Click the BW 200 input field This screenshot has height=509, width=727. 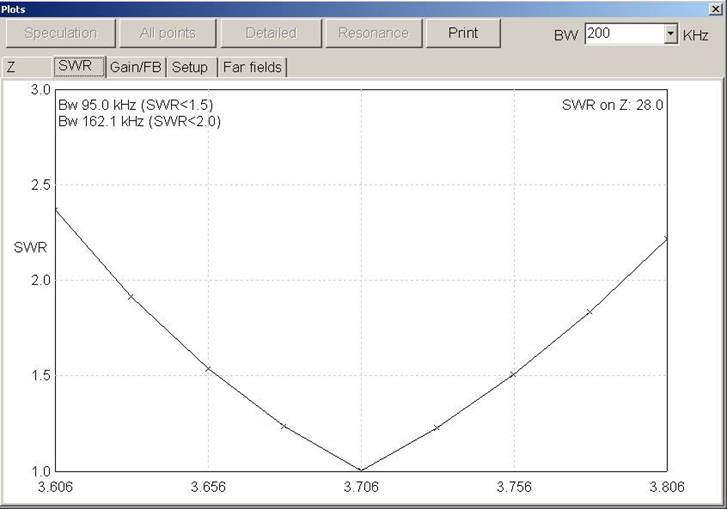point(624,34)
